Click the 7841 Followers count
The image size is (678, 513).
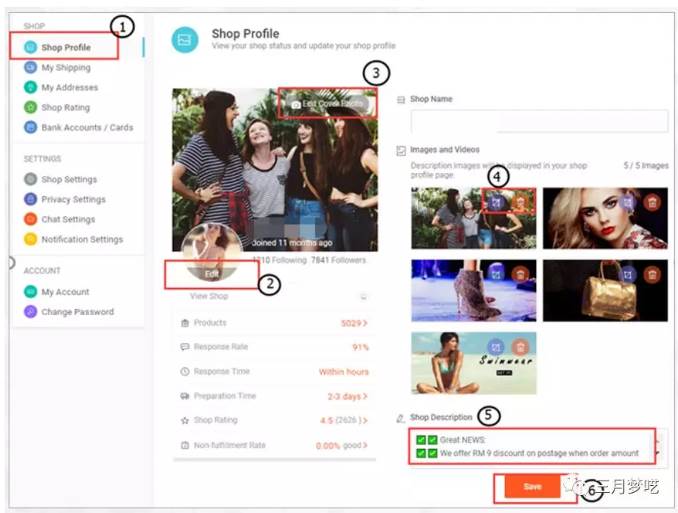(x=339, y=260)
